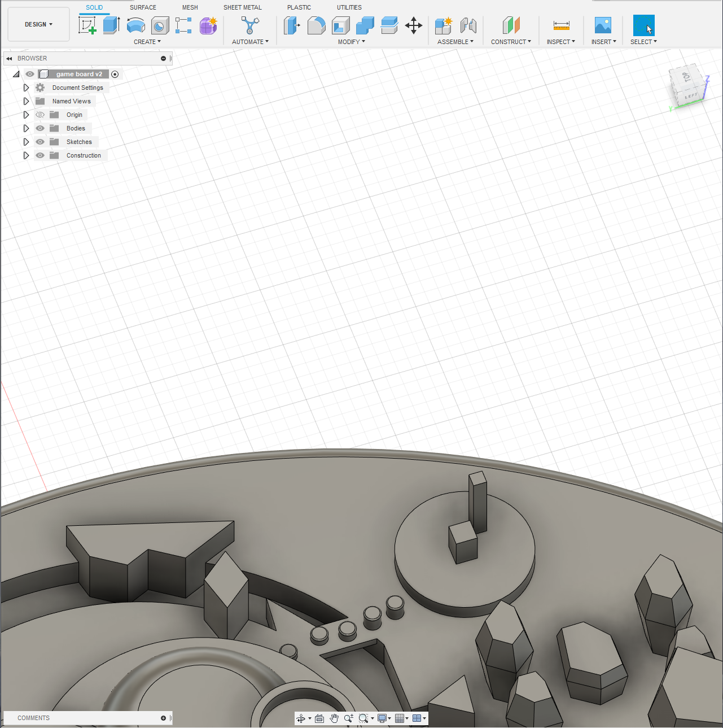Select the Move/Copy tool
723x728 pixels.
414,25
